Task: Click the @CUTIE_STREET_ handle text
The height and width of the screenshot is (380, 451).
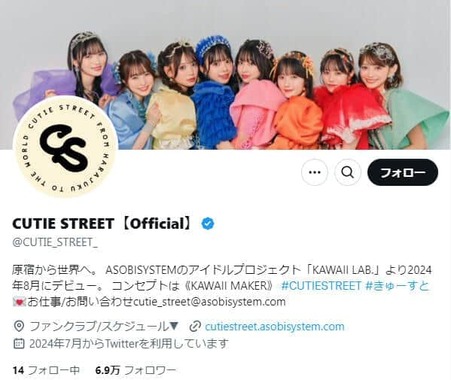Action: coord(55,242)
